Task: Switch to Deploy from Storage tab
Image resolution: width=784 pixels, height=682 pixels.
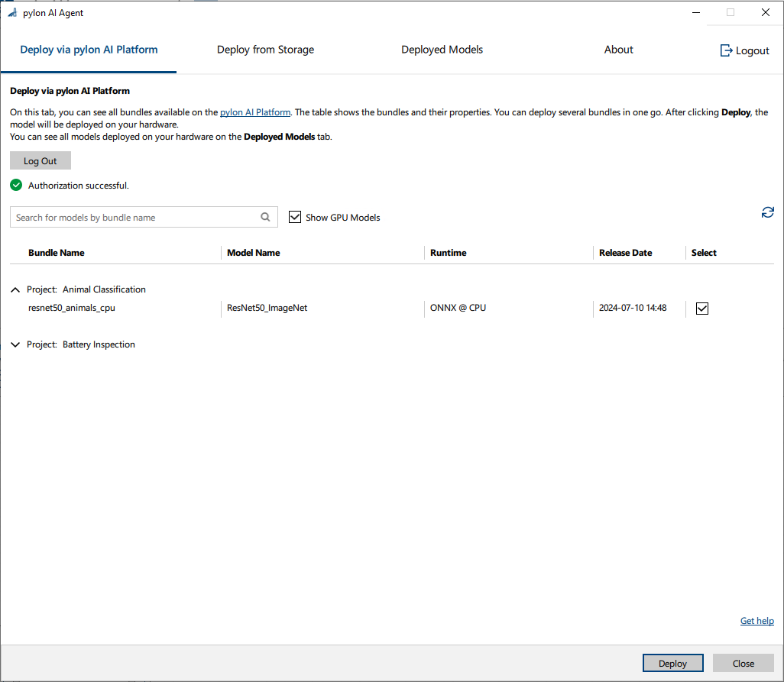Action: [265, 50]
